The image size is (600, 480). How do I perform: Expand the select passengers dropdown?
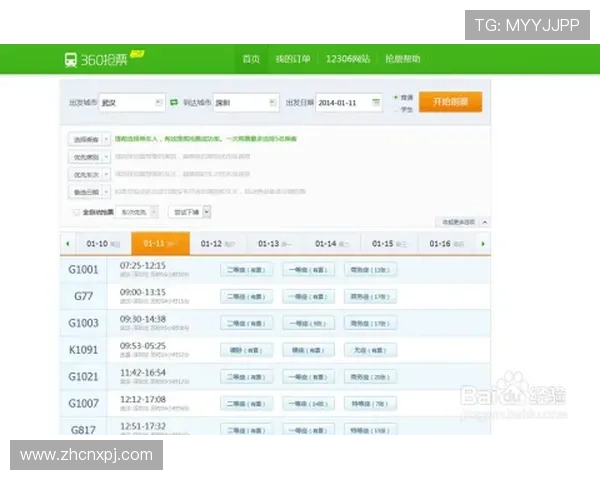pyautogui.click(x=90, y=139)
